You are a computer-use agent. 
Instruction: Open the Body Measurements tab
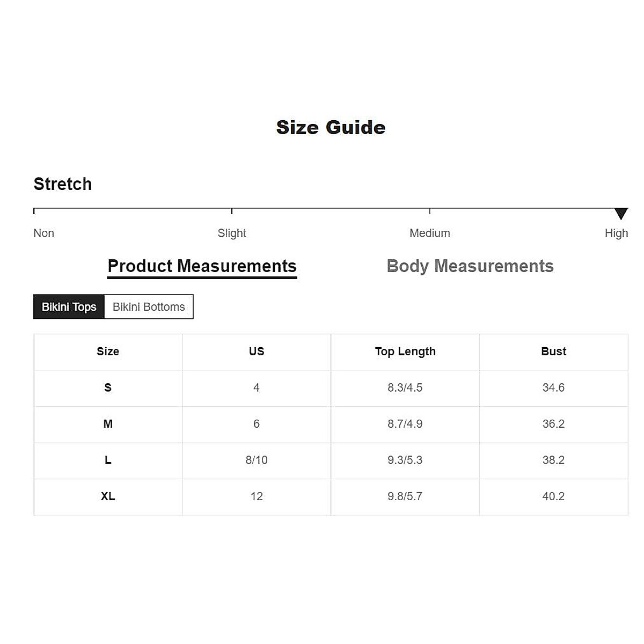[470, 266]
